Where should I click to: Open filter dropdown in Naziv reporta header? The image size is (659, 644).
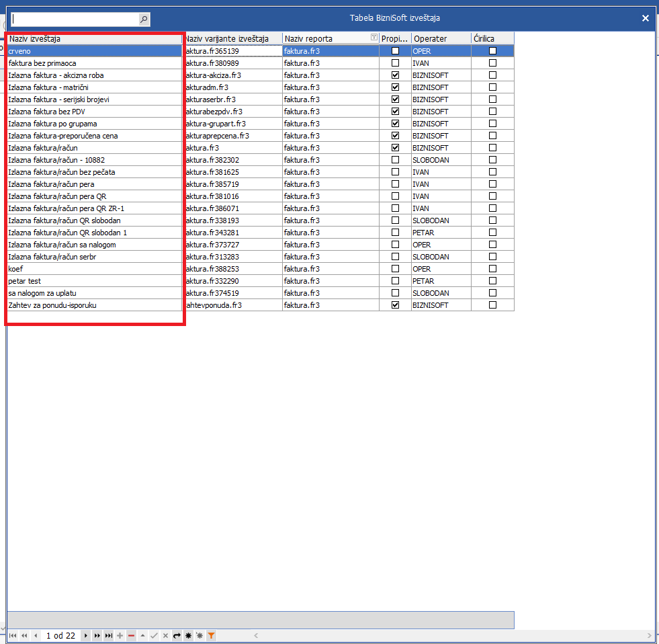click(374, 38)
